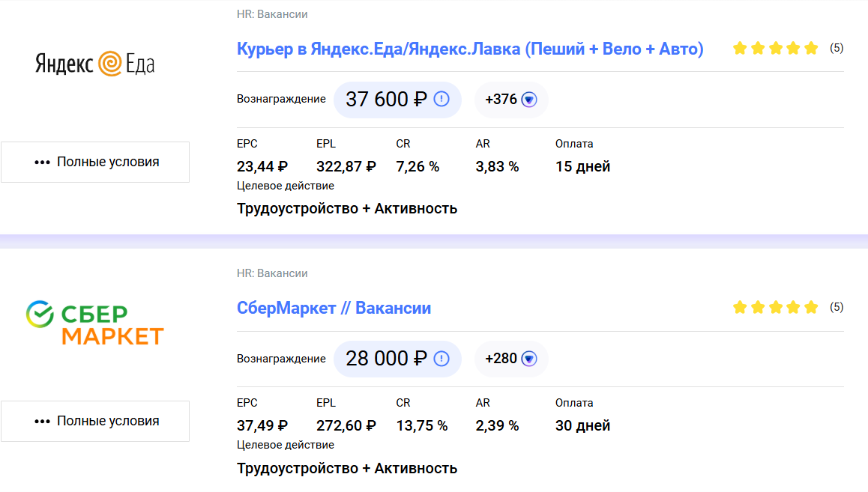This screenshot has height=492, width=868.
Task: Click the info icon beside 37 600 ₽
Action: (x=441, y=99)
